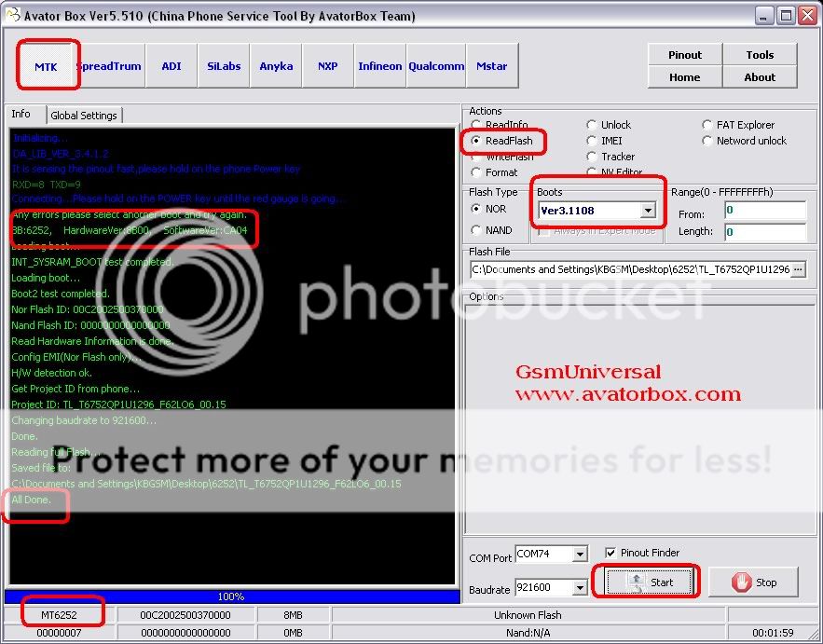Open the Qualcomm platform tab
The width and height of the screenshot is (823, 644).
[436, 66]
